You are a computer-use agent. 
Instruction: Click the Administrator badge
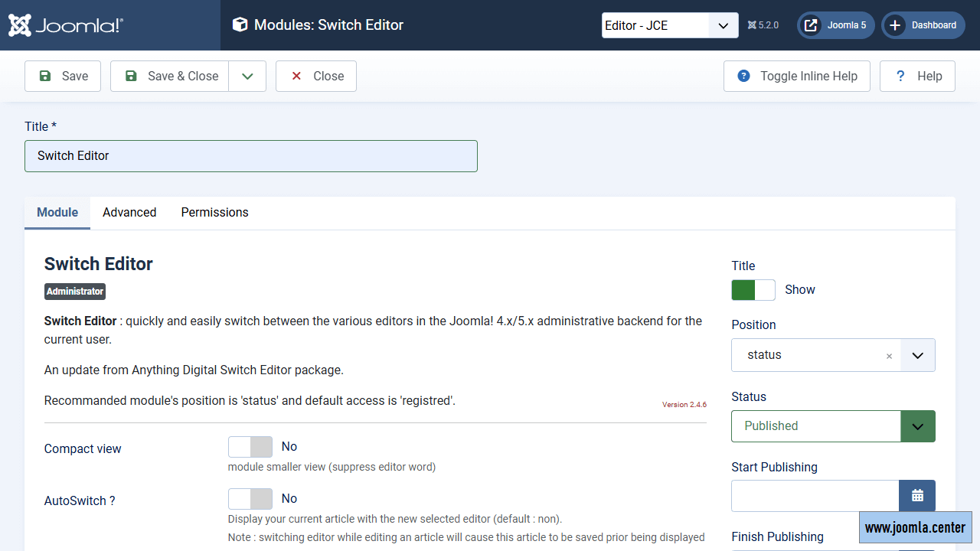[x=75, y=292]
